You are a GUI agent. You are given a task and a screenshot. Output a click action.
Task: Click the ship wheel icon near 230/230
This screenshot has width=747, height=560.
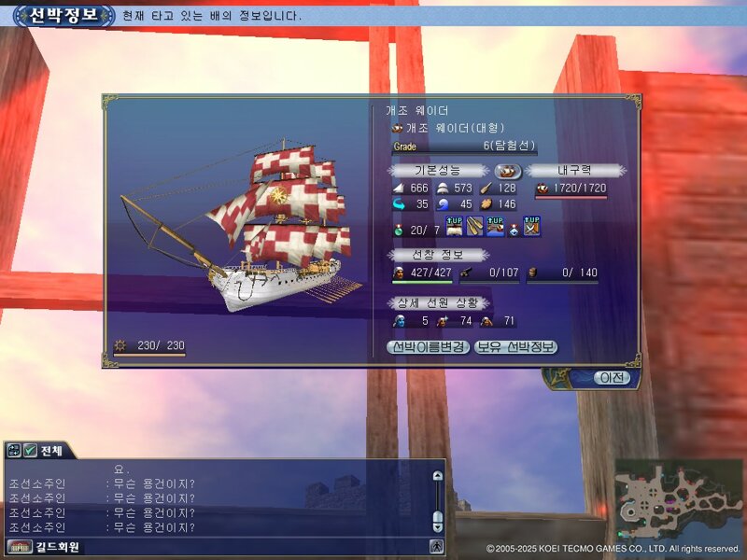(120, 345)
